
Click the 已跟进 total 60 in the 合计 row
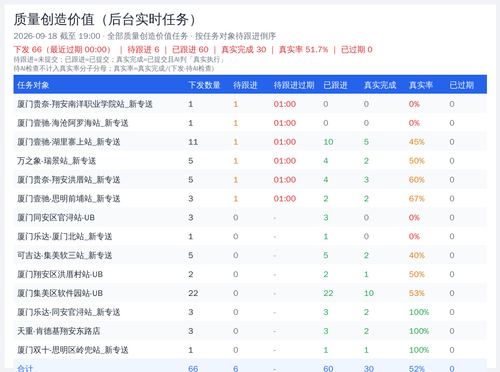328,369
